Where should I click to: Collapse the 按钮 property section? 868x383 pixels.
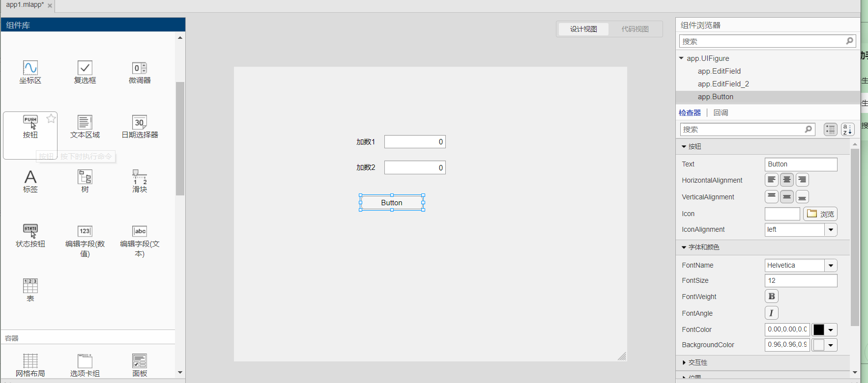pos(684,146)
